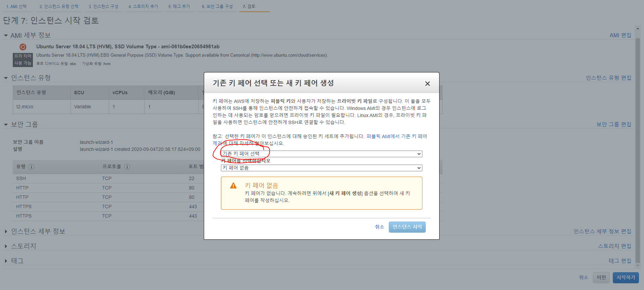
Task: Click the page-bottom '취소' link
Action: point(584,278)
